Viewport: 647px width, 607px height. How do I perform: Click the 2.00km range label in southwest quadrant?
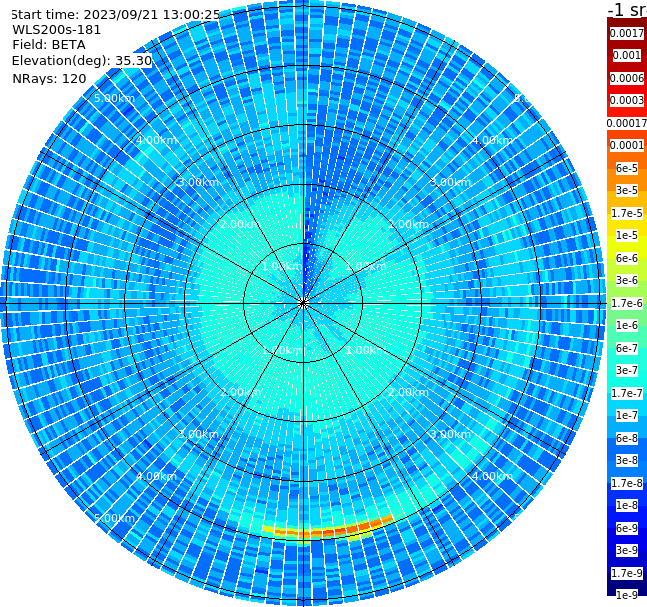coord(241,392)
